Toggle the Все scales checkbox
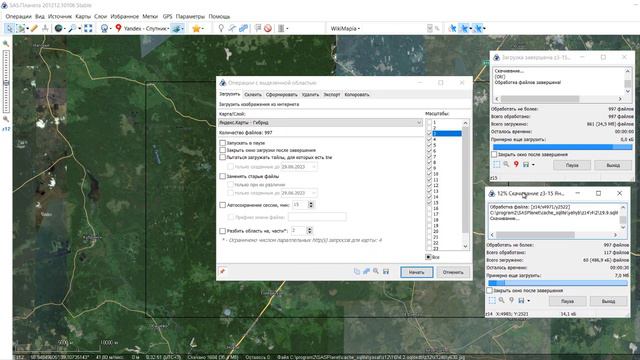The width and height of the screenshot is (640, 360). 428,257
